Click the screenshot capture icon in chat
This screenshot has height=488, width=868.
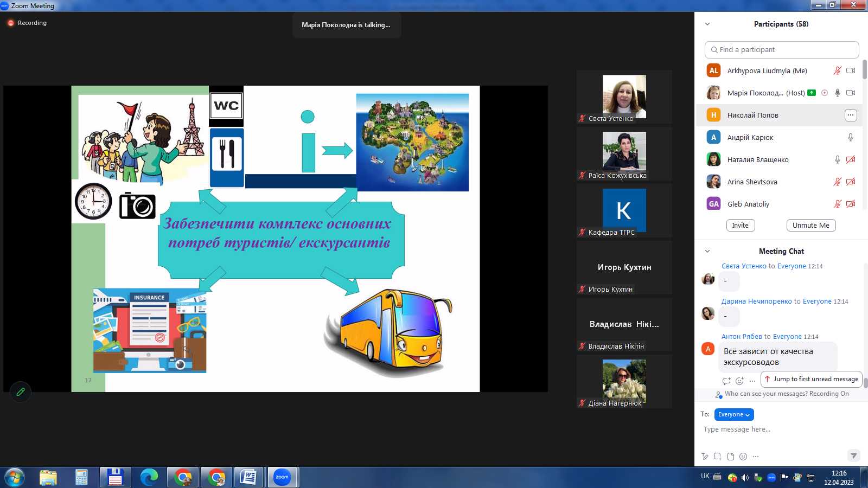tap(717, 457)
